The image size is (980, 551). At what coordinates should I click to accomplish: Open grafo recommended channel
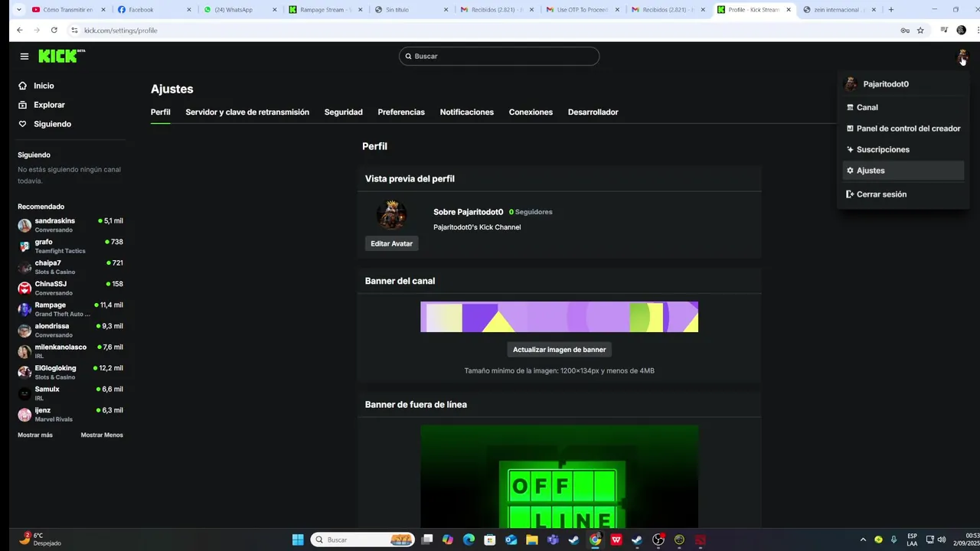70,246
